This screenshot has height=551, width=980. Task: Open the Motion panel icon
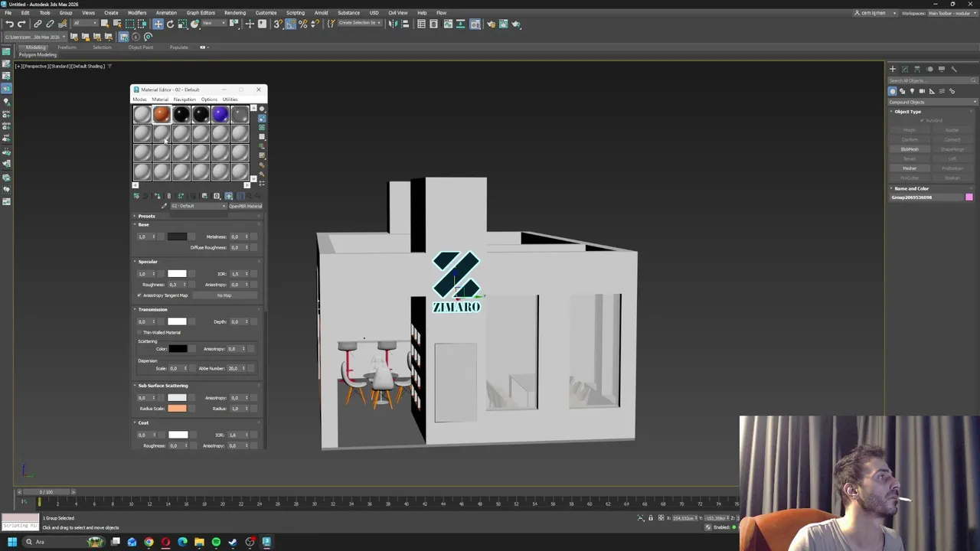929,69
